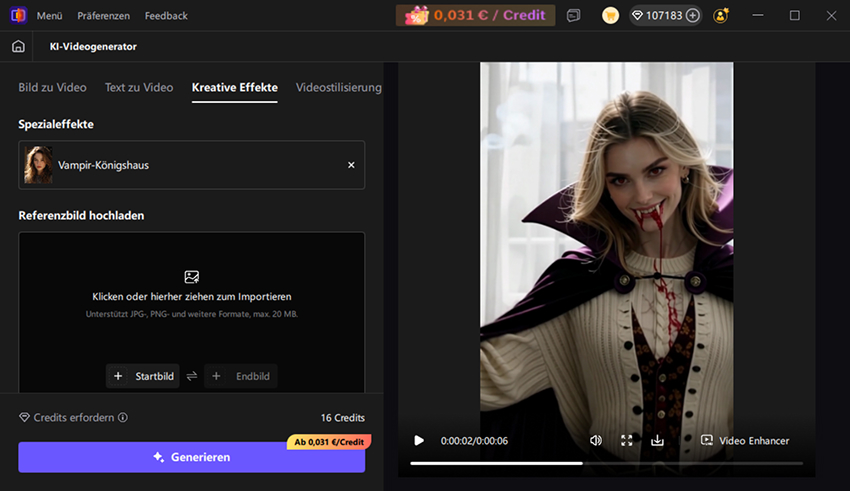Add an Endbild image

[x=241, y=376]
